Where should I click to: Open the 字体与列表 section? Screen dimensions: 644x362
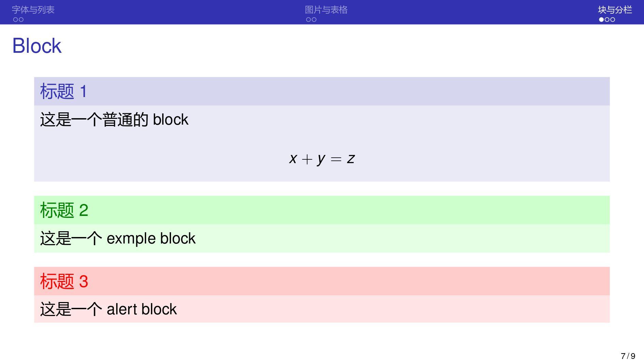[33, 10]
